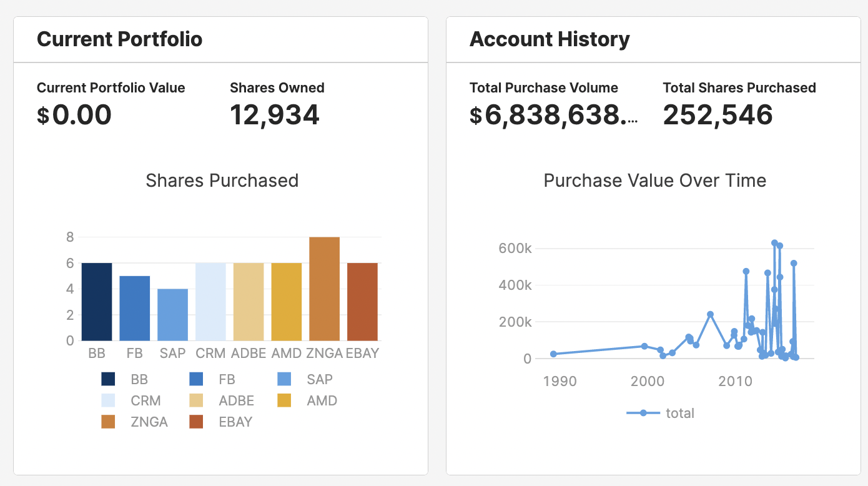868x486 pixels.
Task: Toggle the BB legend color swatch
Action: [109, 379]
